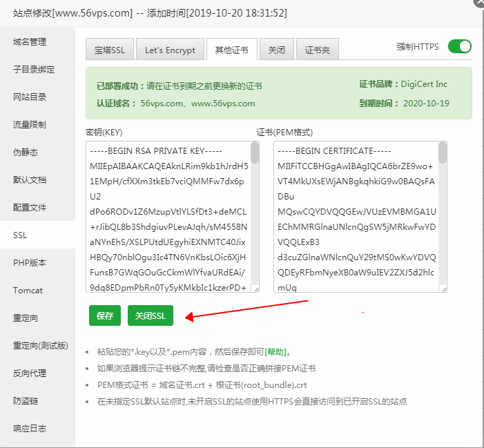The width and height of the screenshot is (484, 448).
Task: Open the 帮助 help link
Action: (275, 351)
